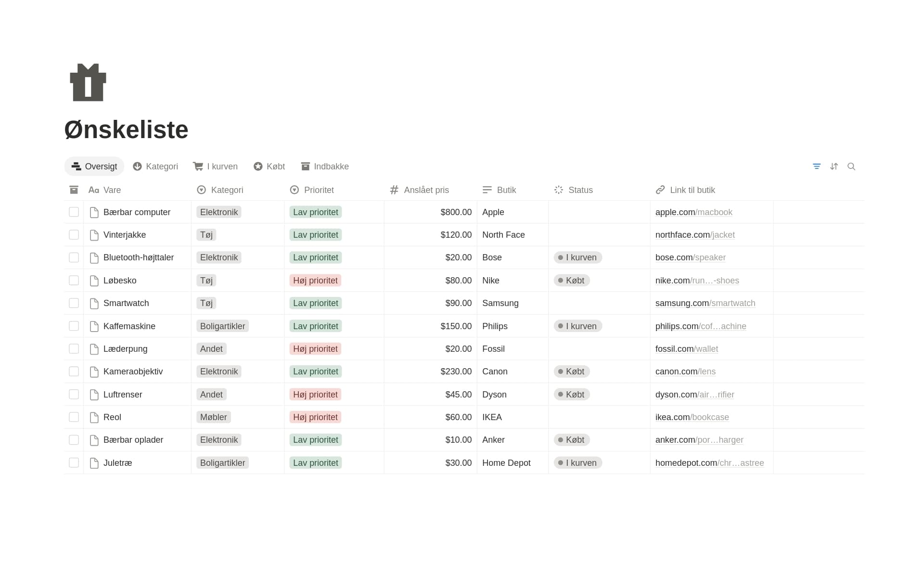Open the Prioritet column header menu
The image size is (924, 577).
pos(312,190)
